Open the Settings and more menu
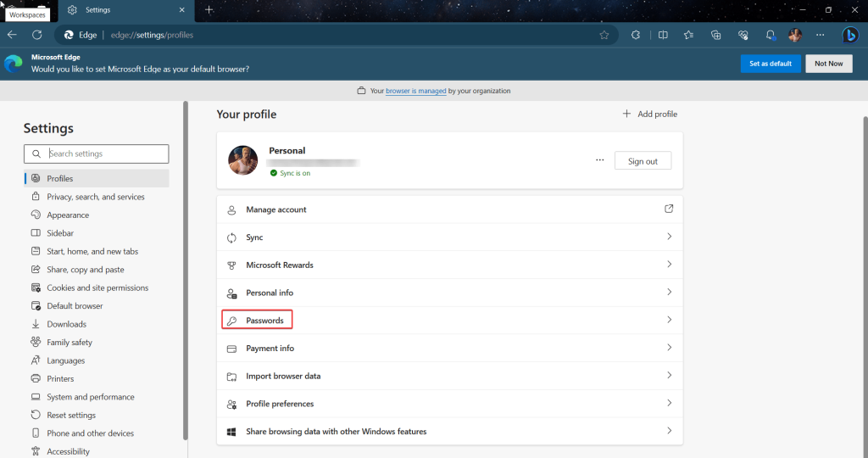 pyautogui.click(x=820, y=35)
